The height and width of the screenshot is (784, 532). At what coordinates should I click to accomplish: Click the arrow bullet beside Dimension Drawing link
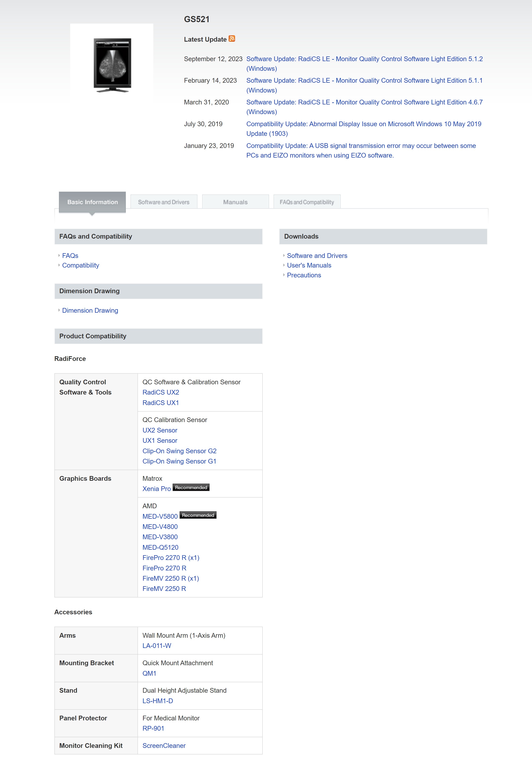(59, 310)
